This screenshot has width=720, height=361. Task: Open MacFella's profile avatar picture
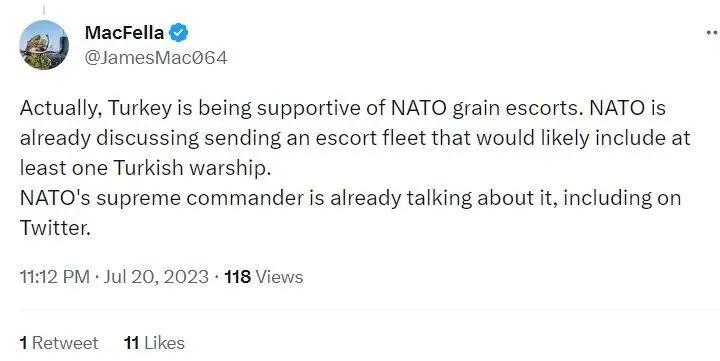click(x=44, y=45)
